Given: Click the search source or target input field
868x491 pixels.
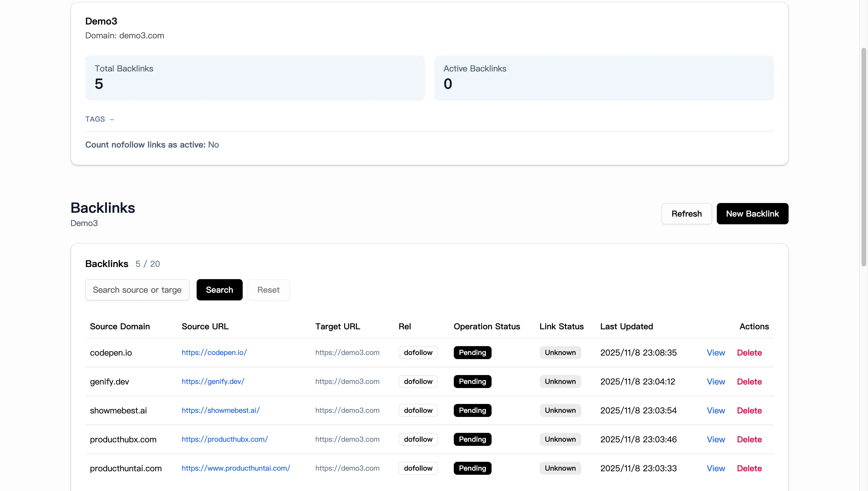Looking at the screenshot, I should click(137, 289).
